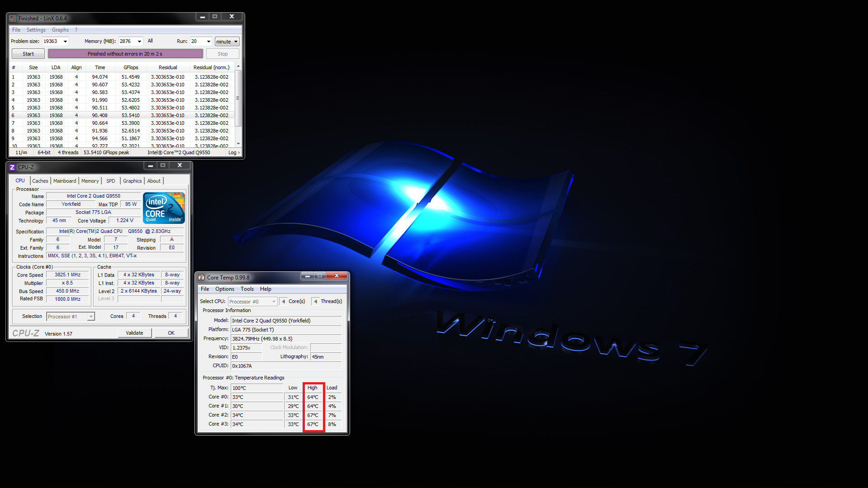This screenshot has height=488, width=868.
Task: Open the Help menu in Core Temp
Action: coord(266,289)
